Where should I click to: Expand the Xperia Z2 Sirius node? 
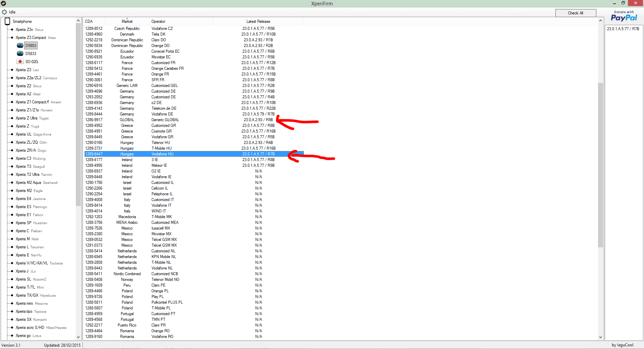click(x=12, y=86)
